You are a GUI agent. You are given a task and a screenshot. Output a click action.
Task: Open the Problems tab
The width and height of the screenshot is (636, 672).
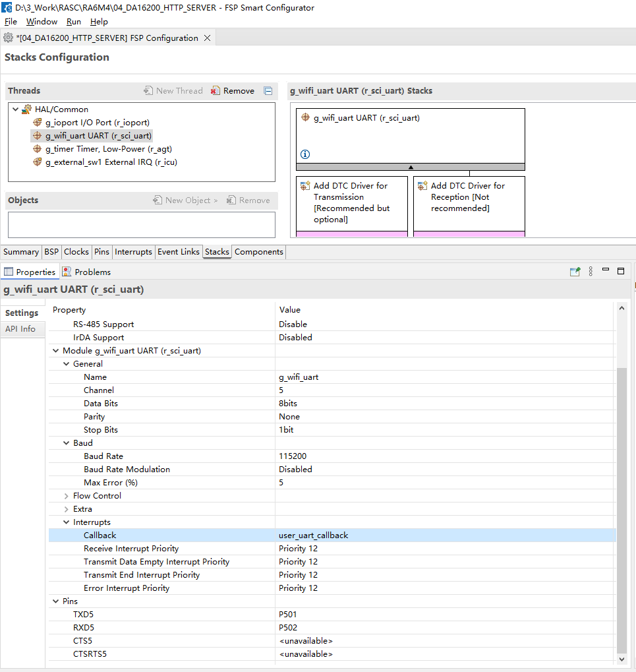coord(86,272)
